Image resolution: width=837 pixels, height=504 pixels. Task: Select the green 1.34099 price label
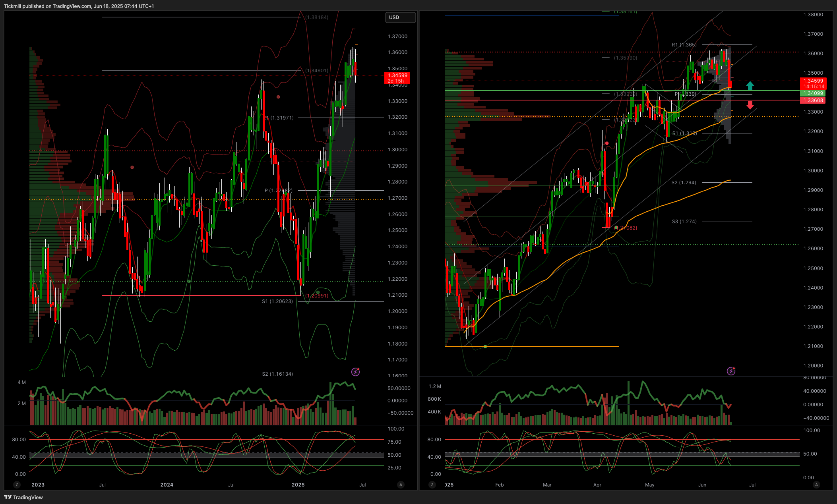(x=813, y=93)
